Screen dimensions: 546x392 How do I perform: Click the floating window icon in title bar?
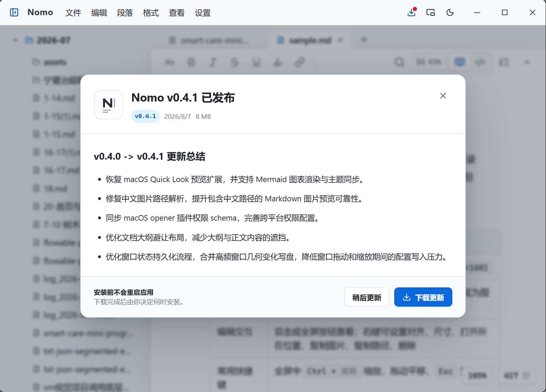[431, 13]
